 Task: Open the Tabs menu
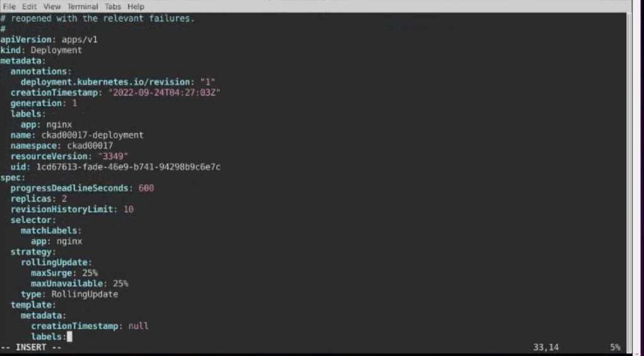(113, 6)
